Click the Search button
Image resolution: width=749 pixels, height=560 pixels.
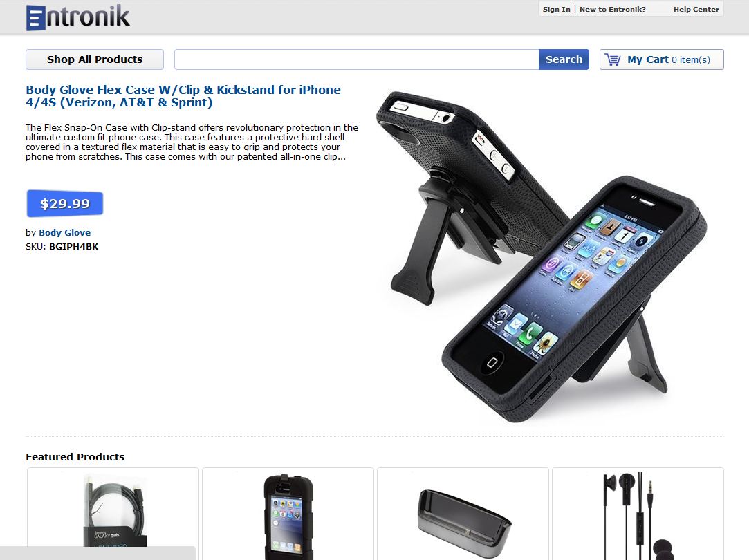pos(564,59)
